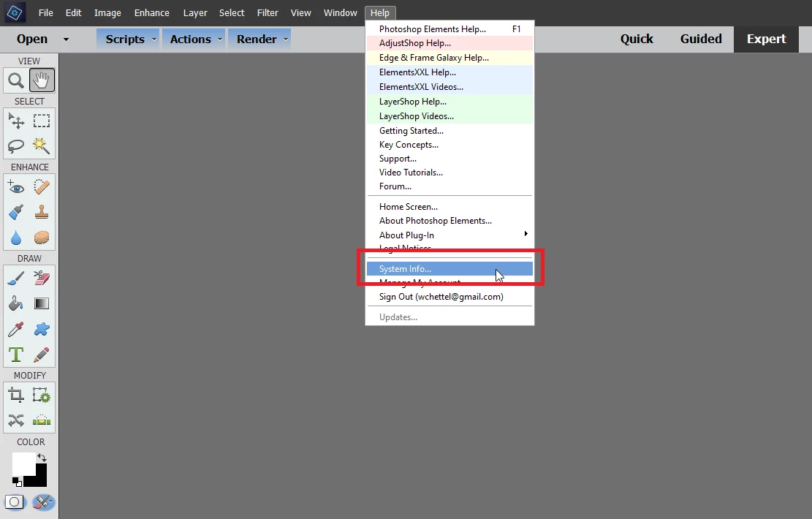Open the Window menu
The image size is (812, 519).
pyautogui.click(x=341, y=12)
